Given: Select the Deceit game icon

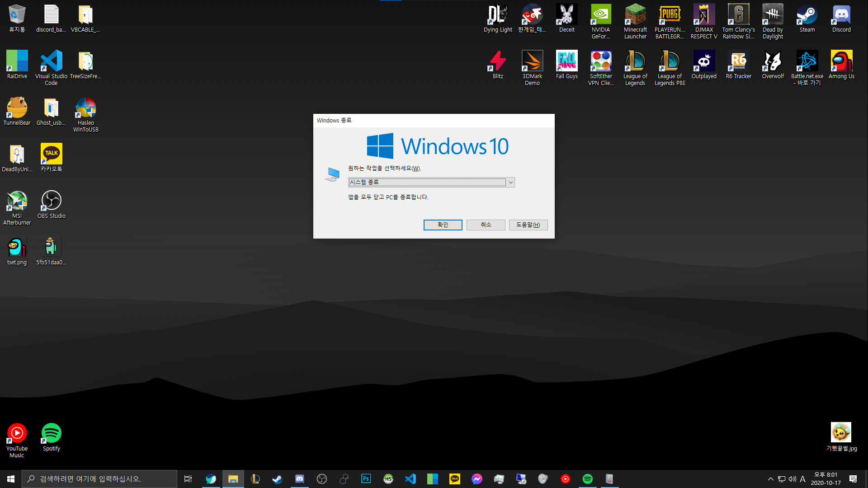Looking at the screenshot, I should [x=566, y=19].
